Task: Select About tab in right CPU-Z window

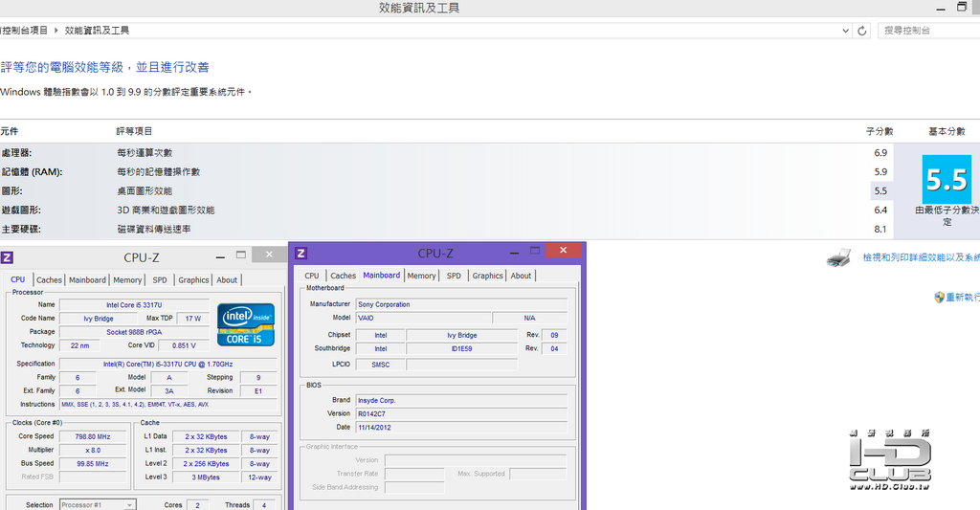Action: 522,276
